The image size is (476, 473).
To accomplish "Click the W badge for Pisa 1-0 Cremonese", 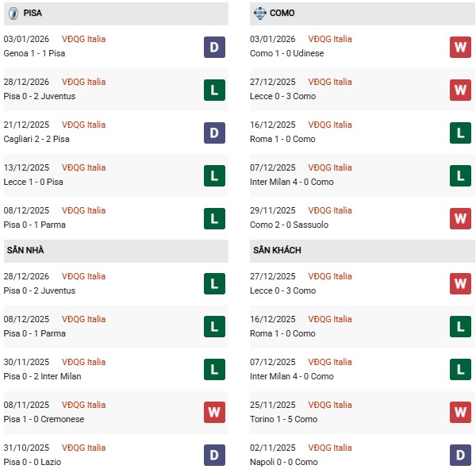I will point(214,413).
